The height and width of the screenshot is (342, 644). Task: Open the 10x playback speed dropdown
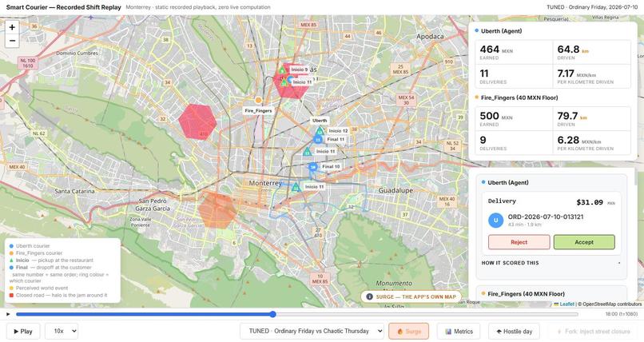click(x=62, y=331)
